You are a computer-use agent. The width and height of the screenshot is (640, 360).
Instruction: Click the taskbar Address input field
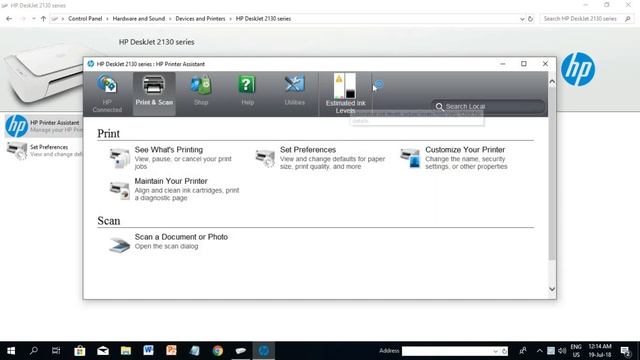[x=447, y=351]
